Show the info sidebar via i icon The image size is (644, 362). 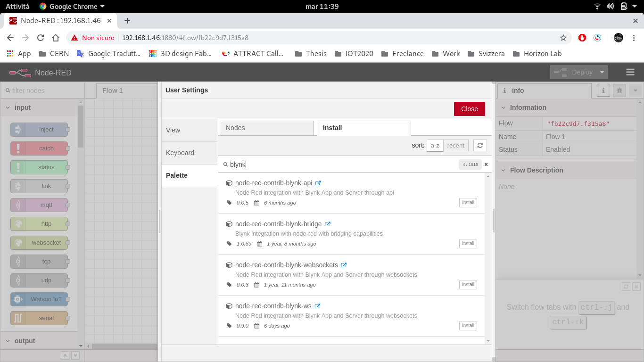[603, 90]
